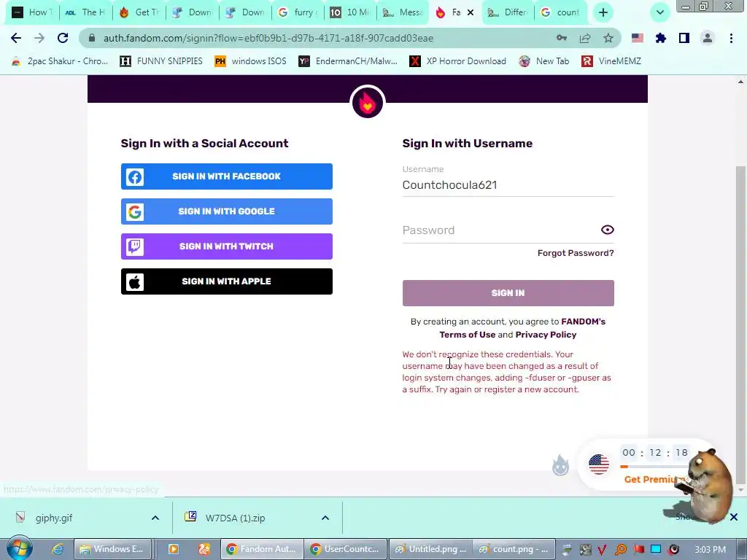Switch to the '10 Mi' tab
Image resolution: width=747 pixels, height=560 pixels.
pyautogui.click(x=351, y=12)
